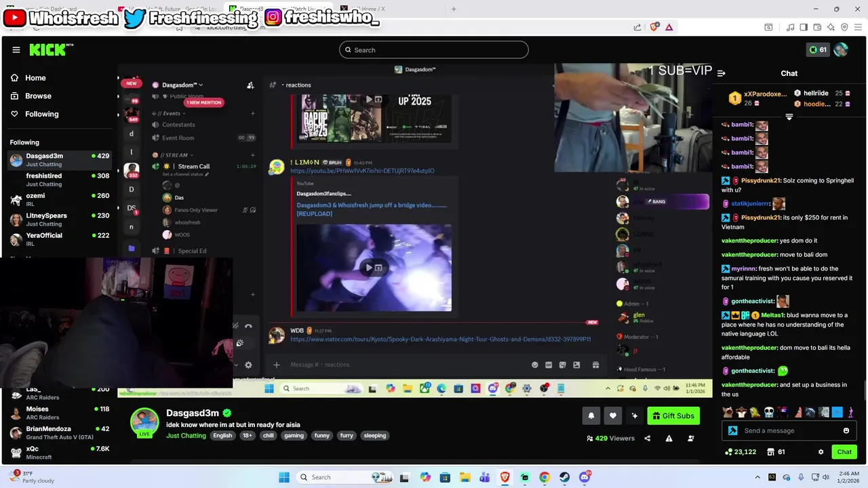
Task: Click the green Chat send button
Action: tap(844, 452)
